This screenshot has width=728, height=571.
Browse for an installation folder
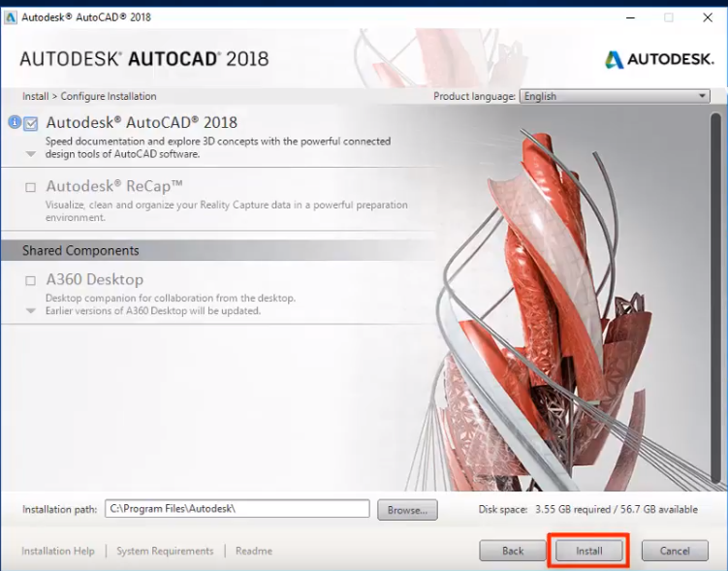[x=407, y=510]
